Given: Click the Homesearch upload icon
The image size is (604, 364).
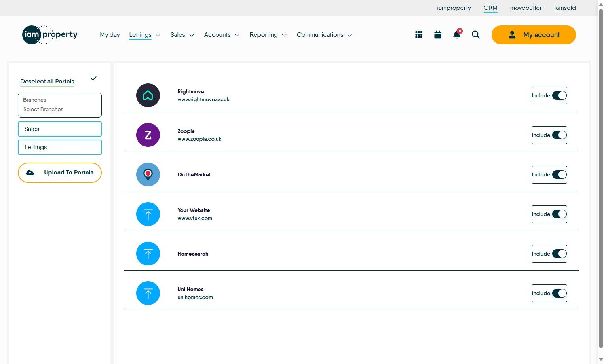Looking at the screenshot, I should tap(148, 254).
